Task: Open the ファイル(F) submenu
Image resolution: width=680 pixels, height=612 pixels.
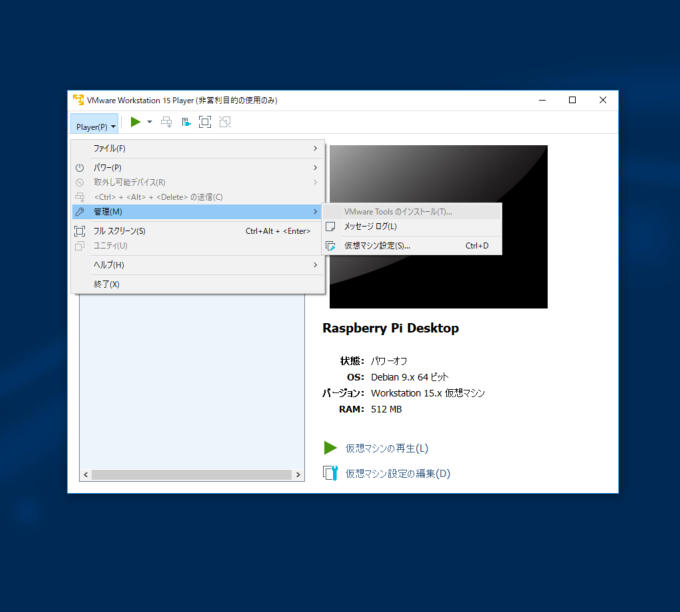Action: click(x=198, y=148)
